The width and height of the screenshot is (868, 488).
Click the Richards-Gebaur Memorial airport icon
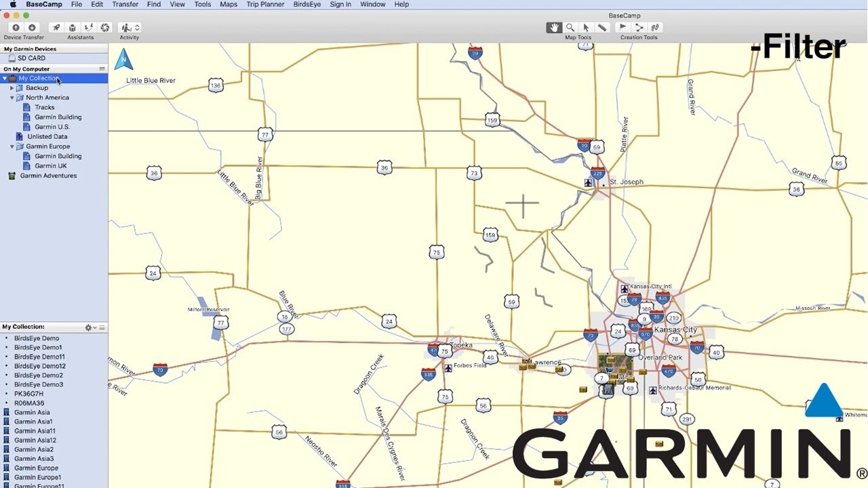pyautogui.click(x=652, y=390)
